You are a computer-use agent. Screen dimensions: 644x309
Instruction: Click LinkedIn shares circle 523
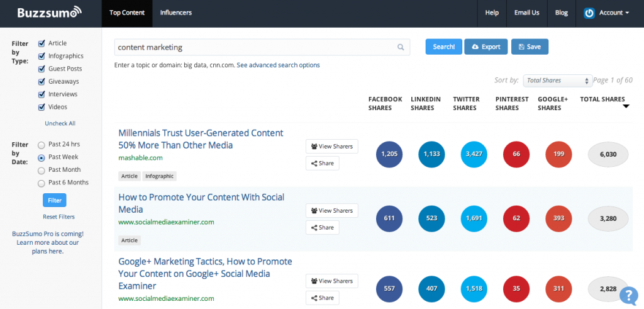tap(431, 218)
